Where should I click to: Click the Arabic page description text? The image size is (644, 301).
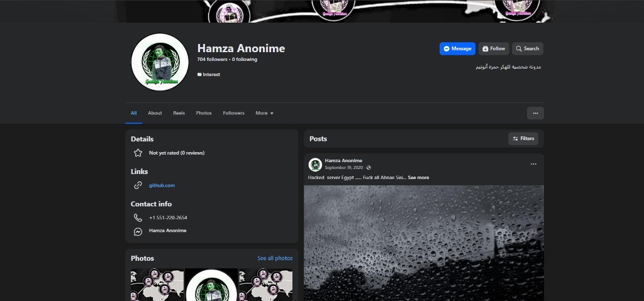[508, 67]
